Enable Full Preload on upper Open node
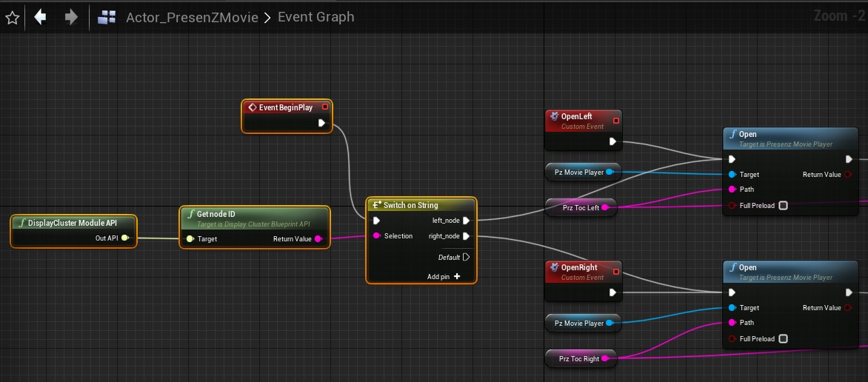Screen dimensions: 868x382 coord(783,205)
